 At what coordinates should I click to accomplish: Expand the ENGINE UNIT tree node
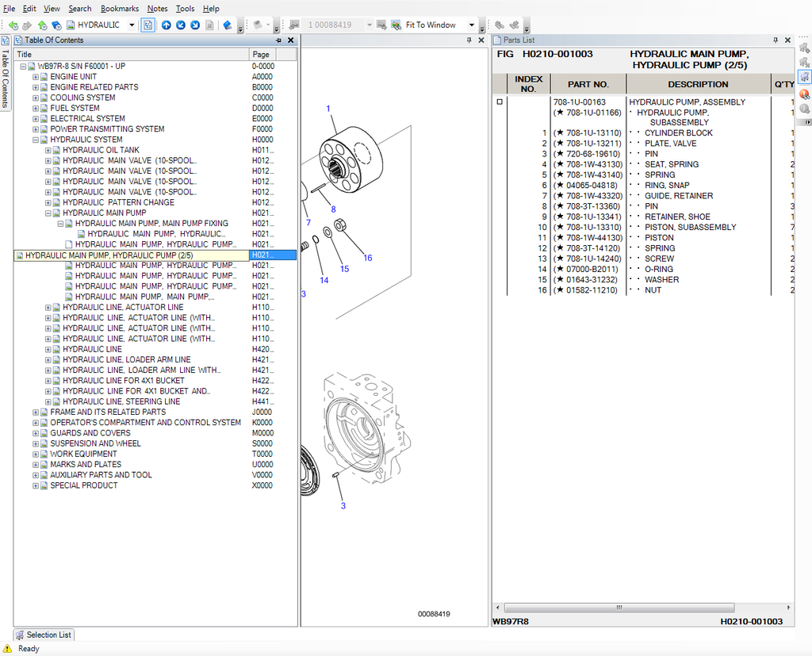point(36,77)
